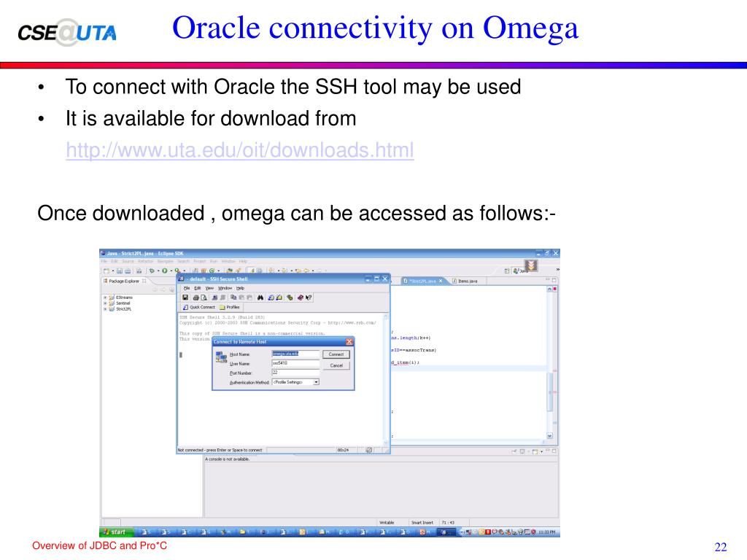Click the Save icon in SSH toolbar
Image resolution: width=747 pixels, height=560 pixels.
185,297
